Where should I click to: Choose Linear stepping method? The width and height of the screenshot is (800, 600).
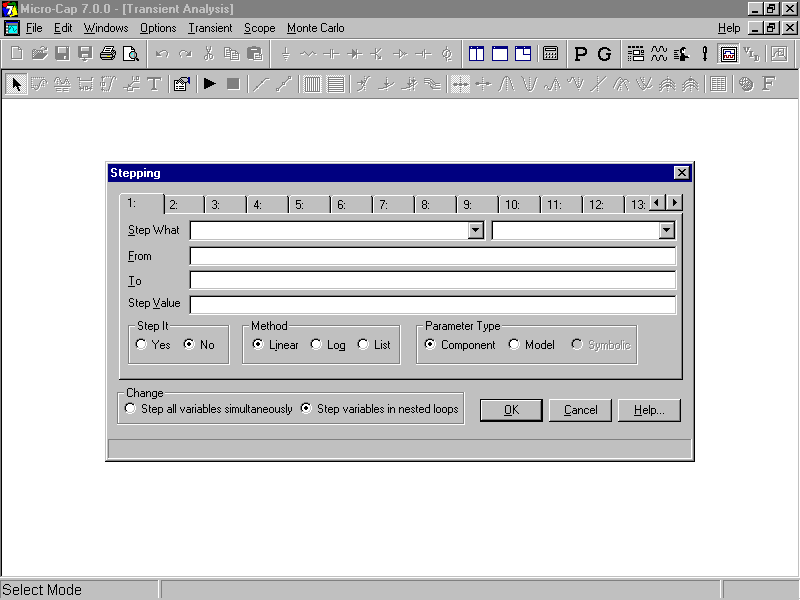tap(276, 345)
